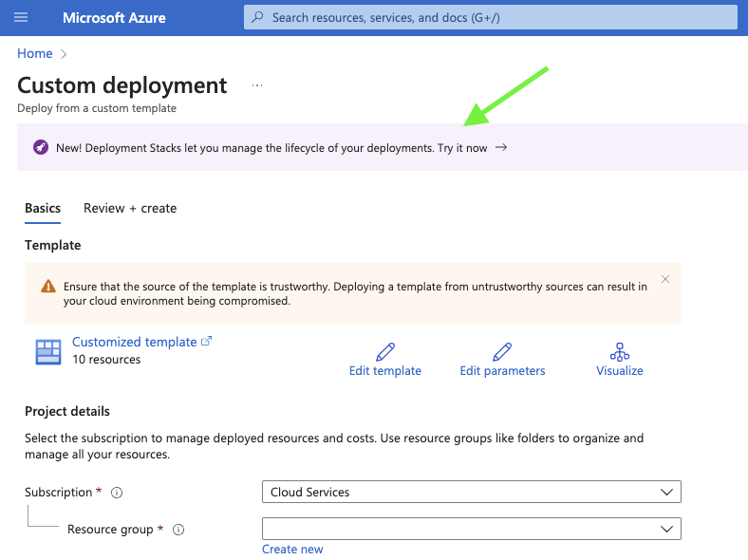
Task: Click the Edit template label
Action: coord(385,370)
